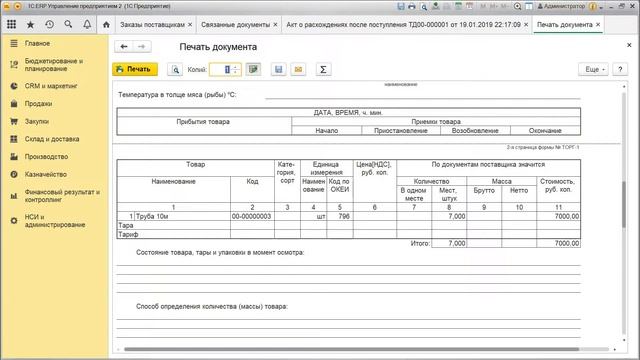
Task: Switch to Связанные документы tab
Action: pos(236,24)
